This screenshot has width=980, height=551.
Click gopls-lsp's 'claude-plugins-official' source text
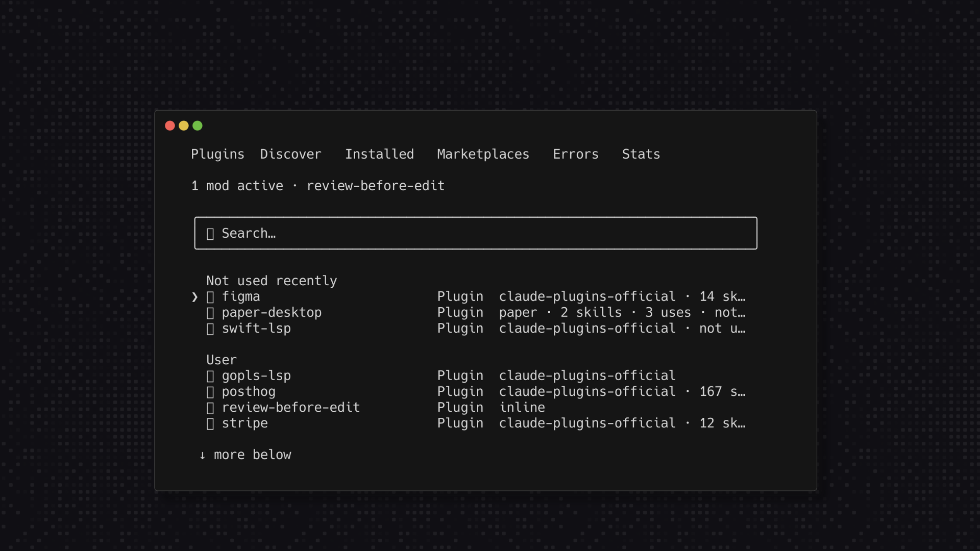tap(587, 375)
